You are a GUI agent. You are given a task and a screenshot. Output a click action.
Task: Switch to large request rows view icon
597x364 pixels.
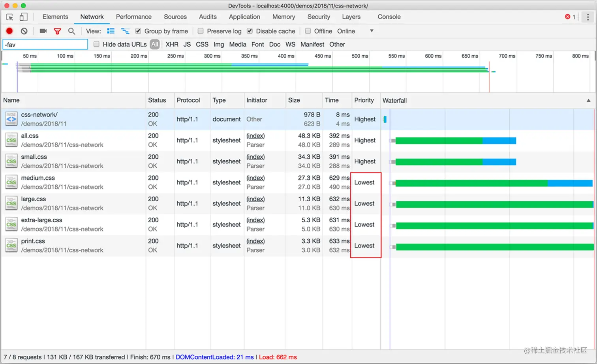pyautogui.click(x=111, y=31)
